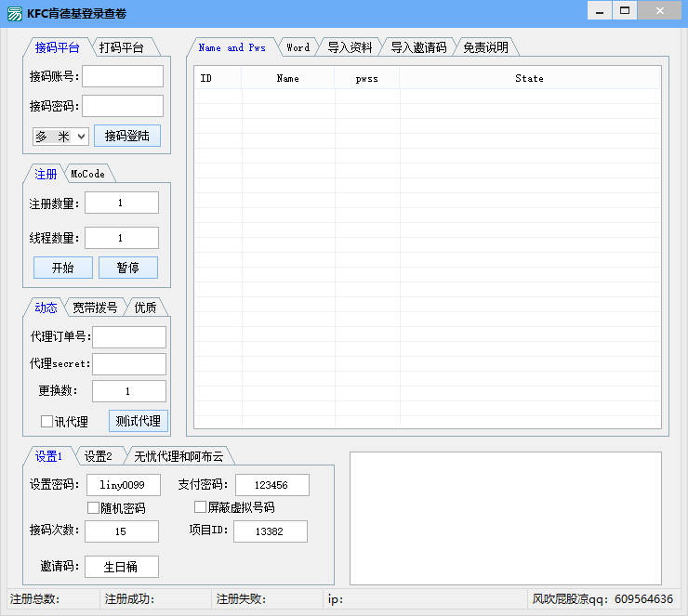Click the KFC app icon in title bar
The image size is (688, 616).
15,14
